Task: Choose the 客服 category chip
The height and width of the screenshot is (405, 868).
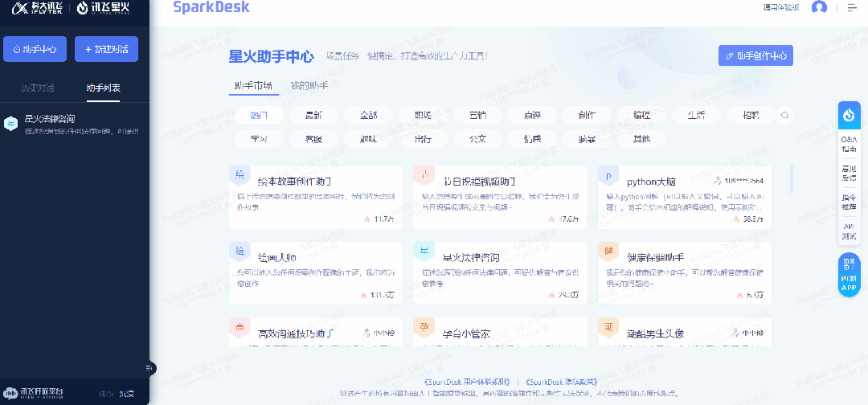Action: pyautogui.click(x=314, y=139)
